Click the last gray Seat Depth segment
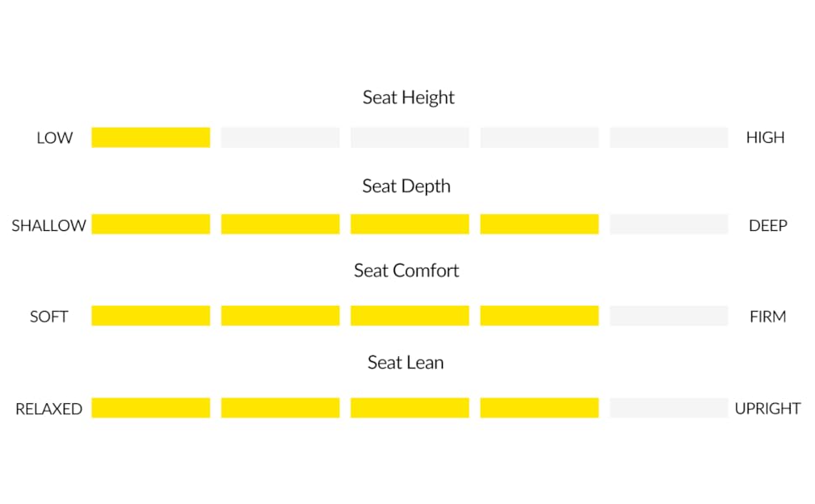815x504 pixels. [x=669, y=224]
